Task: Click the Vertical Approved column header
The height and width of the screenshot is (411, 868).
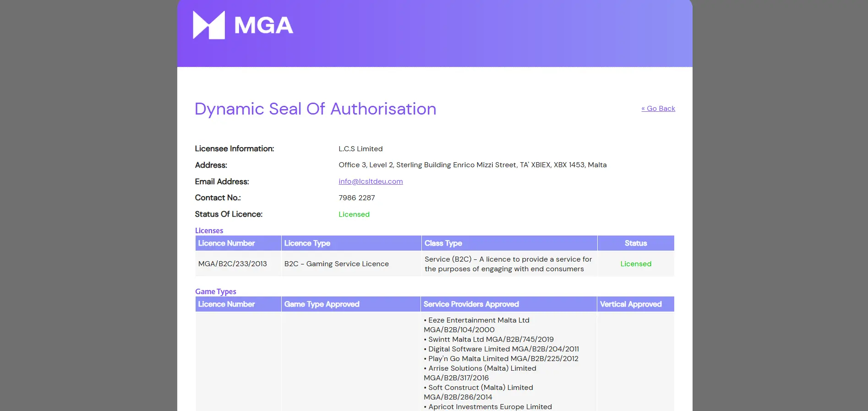Action: (630, 304)
